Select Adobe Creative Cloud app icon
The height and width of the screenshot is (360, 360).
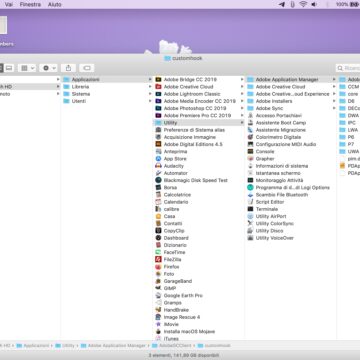(x=158, y=87)
